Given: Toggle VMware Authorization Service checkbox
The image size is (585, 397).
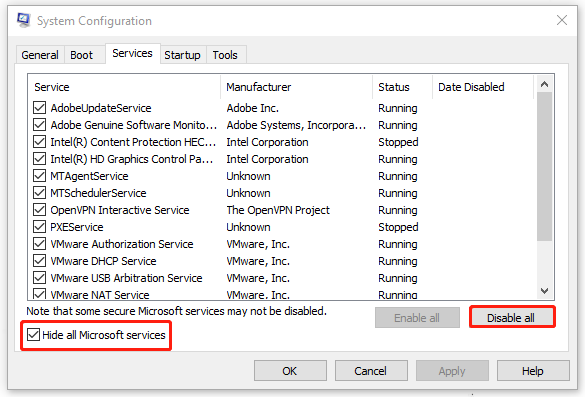Looking at the screenshot, I should (40, 244).
